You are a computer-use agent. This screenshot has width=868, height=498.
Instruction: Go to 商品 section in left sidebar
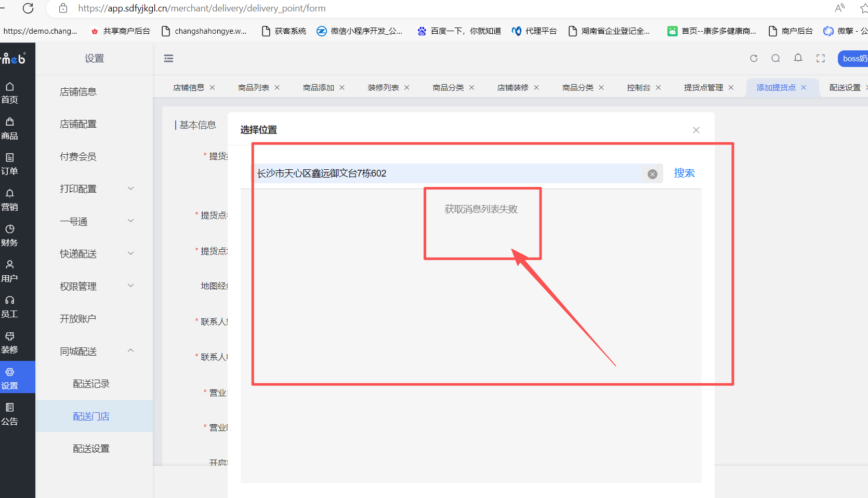tap(9, 129)
